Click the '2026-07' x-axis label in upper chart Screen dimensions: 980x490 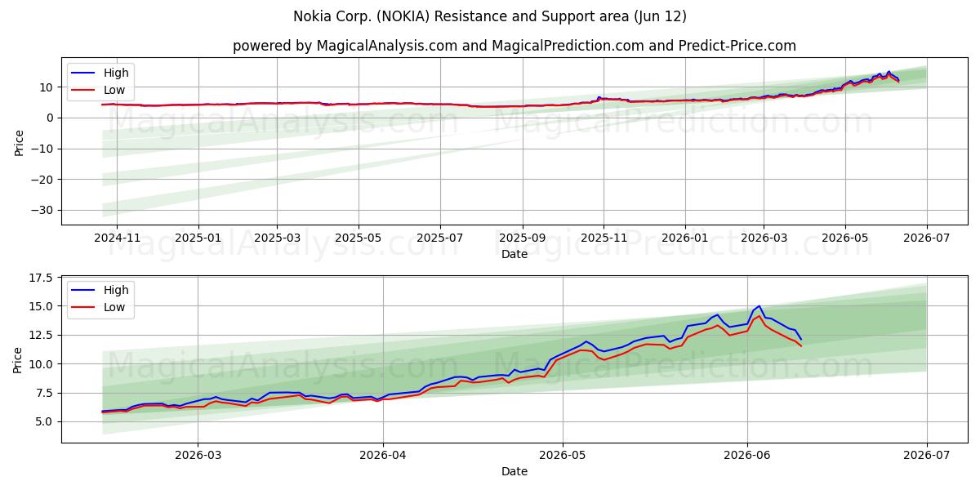[x=926, y=238]
